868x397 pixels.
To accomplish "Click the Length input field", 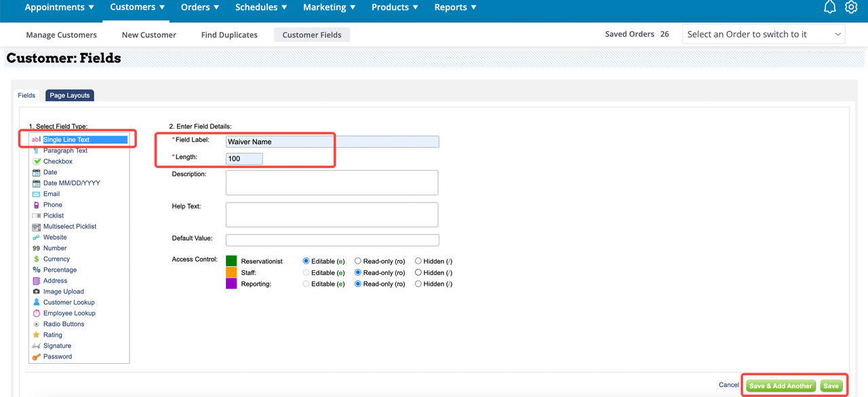I will pyautogui.click(x=244, y=159).
